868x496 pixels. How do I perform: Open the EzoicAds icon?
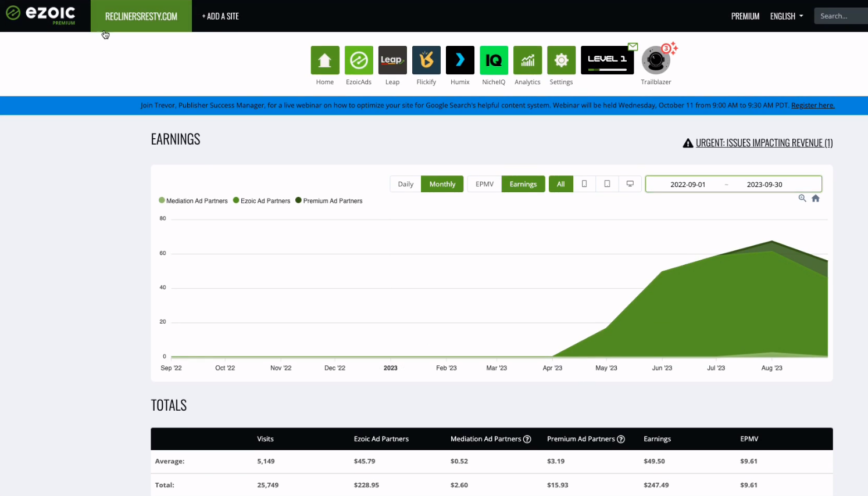pos(359,60)
